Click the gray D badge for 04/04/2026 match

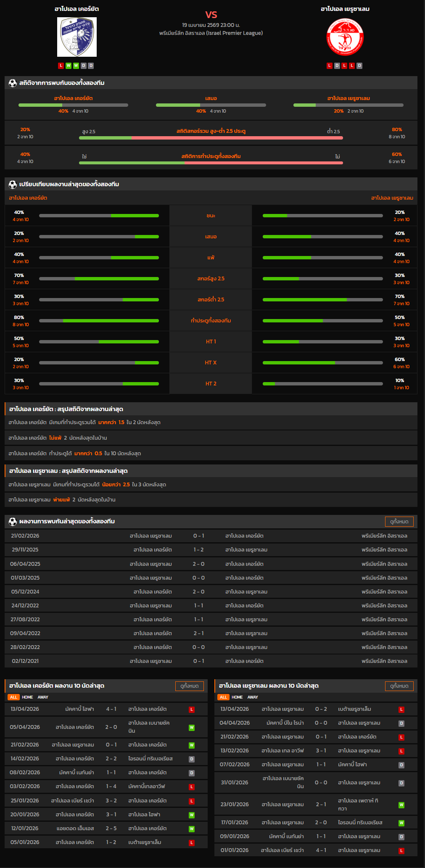pyautogui.click(x=401, y=723)
